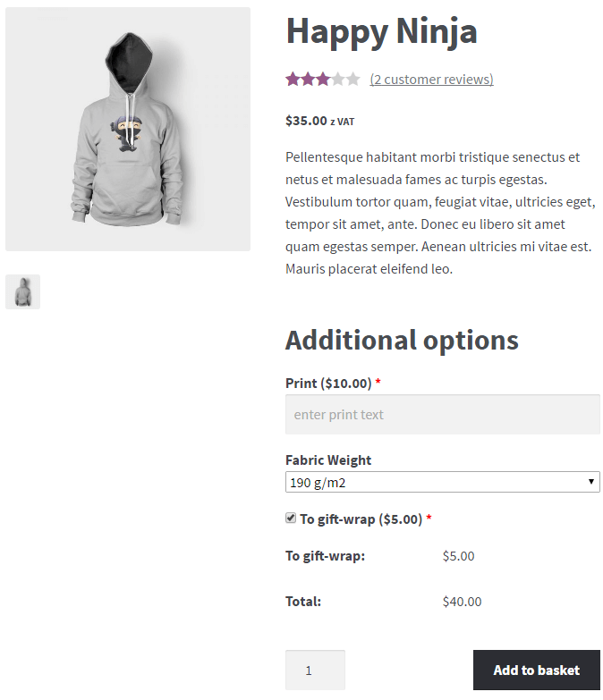603x700 pixels.
Task: Toggle the To gift-wrap checkbox
Action: [x=291, y=518]
